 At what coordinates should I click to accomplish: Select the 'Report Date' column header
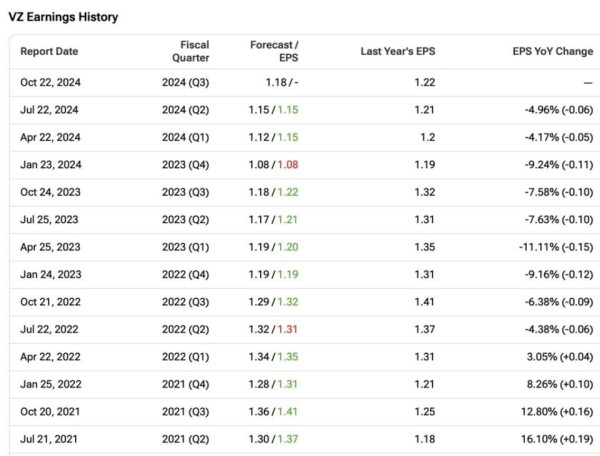tap(49, 51)
